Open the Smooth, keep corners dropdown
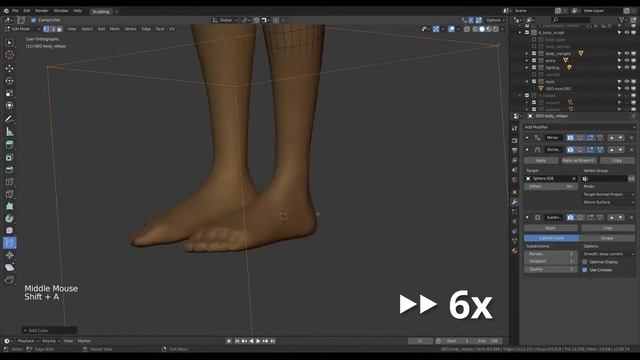The width and height of the screenshot is (640, 360). click(608, 254)
